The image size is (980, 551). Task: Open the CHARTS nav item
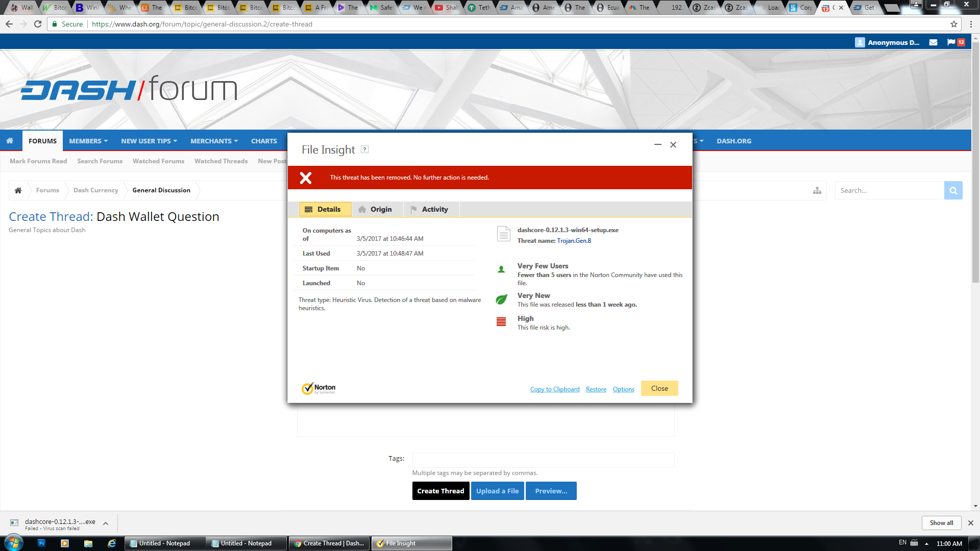(x=264, y=141)
